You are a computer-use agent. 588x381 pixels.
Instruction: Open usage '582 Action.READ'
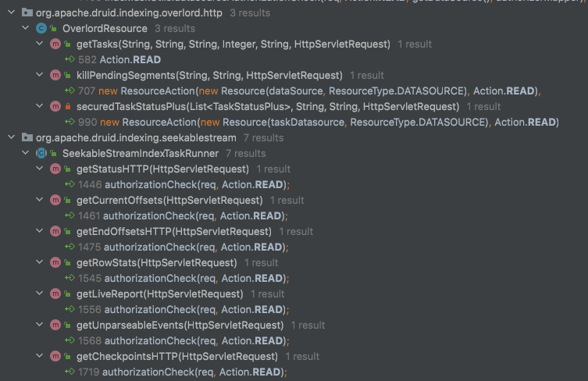point(294,59)
